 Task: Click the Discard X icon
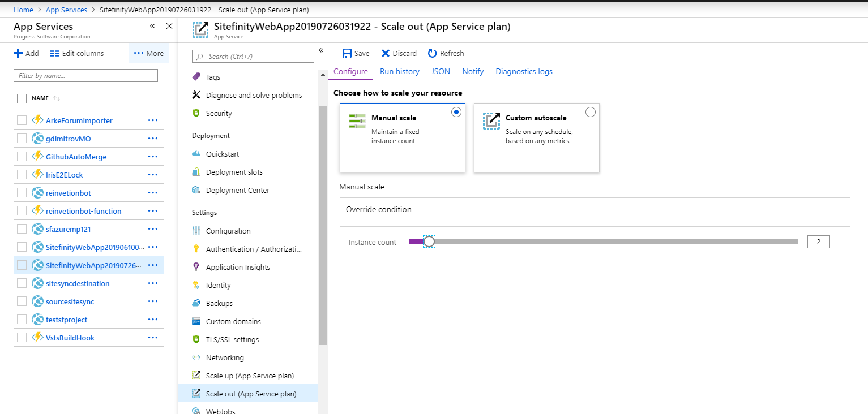[386, 53]
